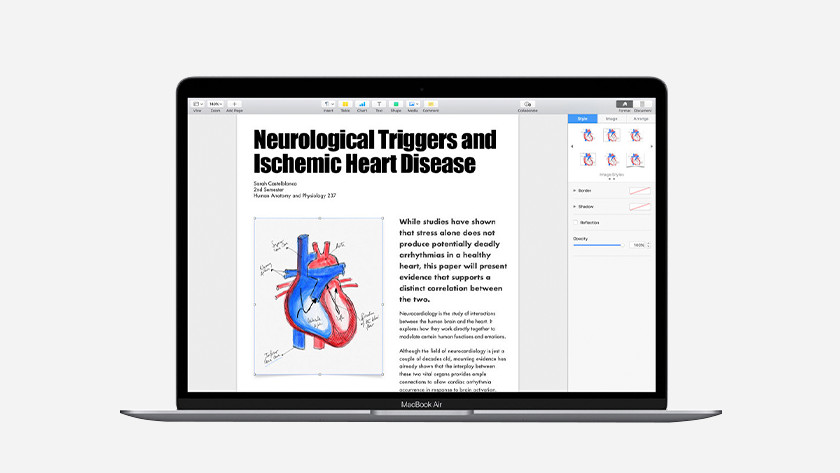Open the Zoom percentage dropdown

[x=215, y=104]
